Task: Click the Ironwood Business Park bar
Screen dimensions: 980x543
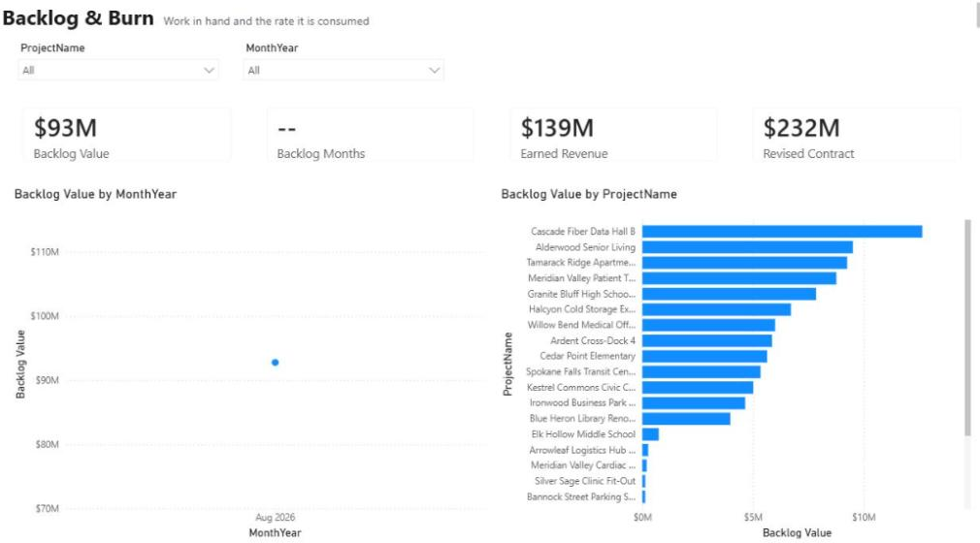Action: coord(694,403)
